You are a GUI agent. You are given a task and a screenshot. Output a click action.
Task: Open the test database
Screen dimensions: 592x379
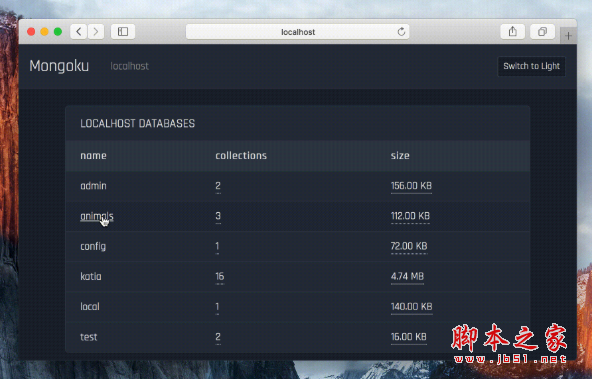tap(89, 337)
